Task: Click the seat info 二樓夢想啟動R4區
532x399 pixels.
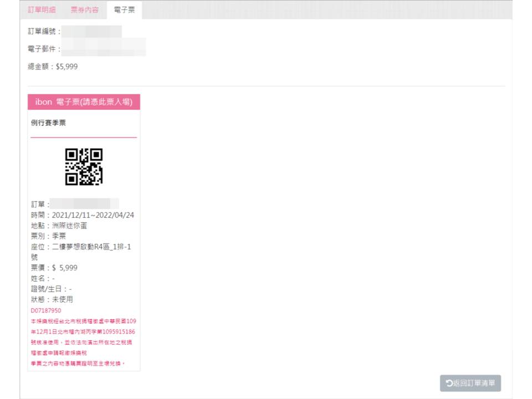Action: (x=81, y=252)
